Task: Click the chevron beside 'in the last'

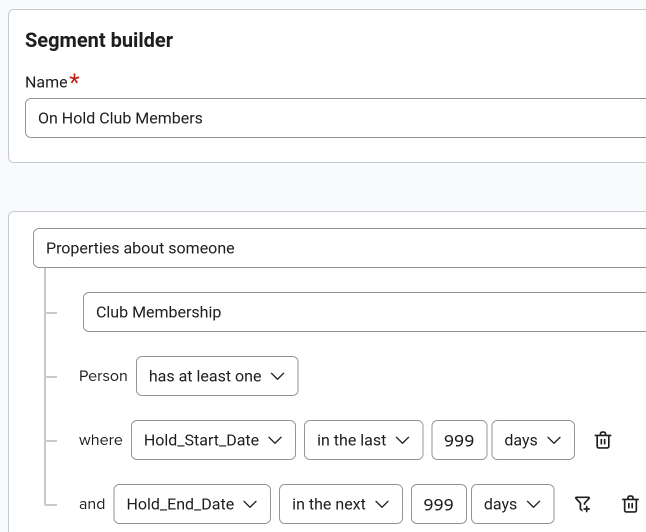Action: click(x=402, y=440)
